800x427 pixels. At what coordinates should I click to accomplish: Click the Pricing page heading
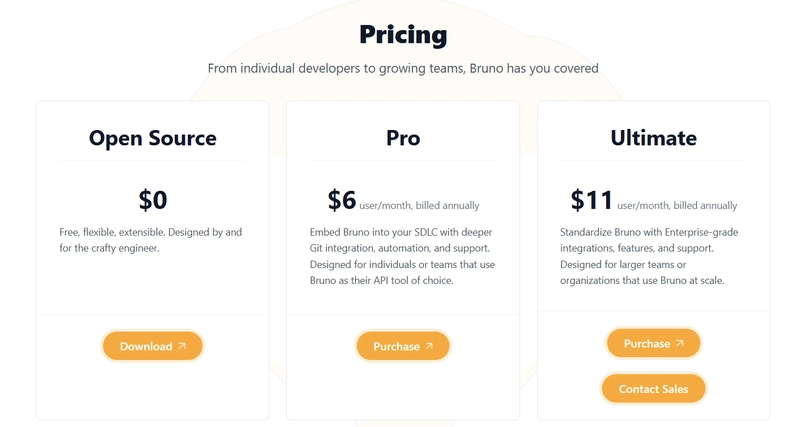click(403, 35)
